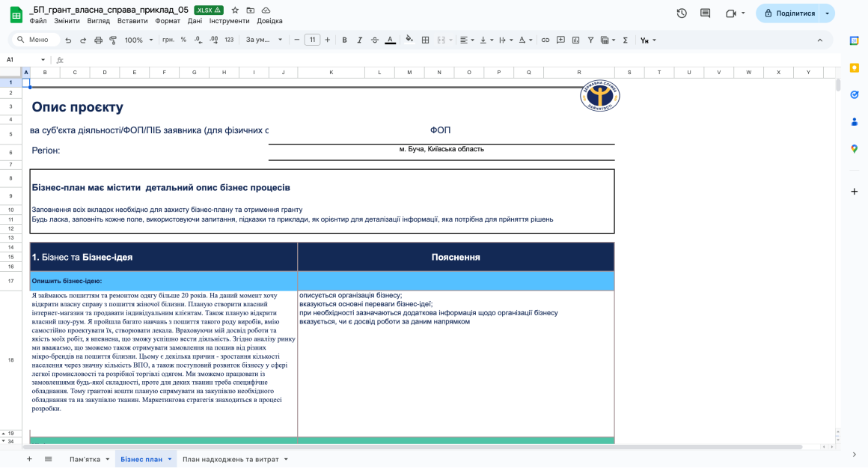
Task: Redo the last undone action
Action: pyautogui.click(x=83, y=40)
